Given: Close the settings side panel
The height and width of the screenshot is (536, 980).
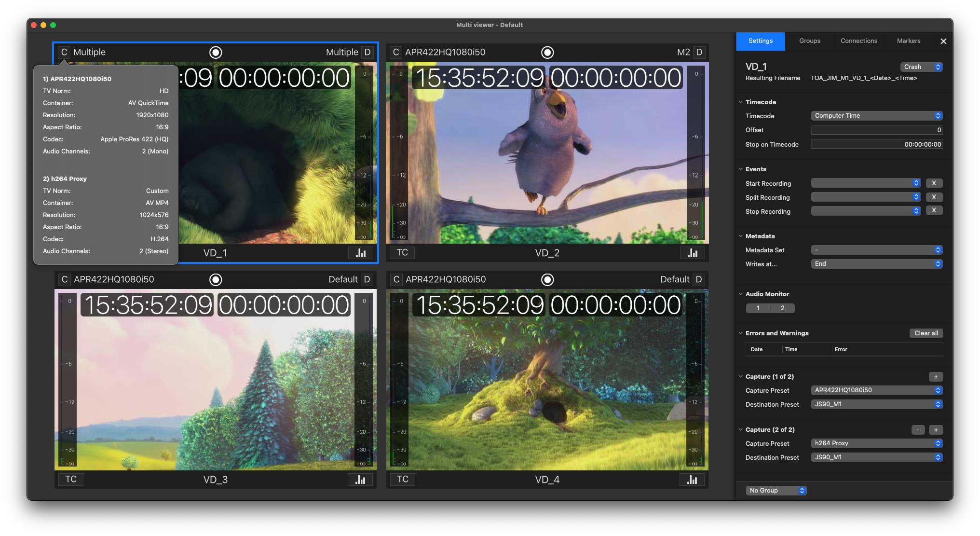Looking at the screenshot, I should (x=943, y=41).
